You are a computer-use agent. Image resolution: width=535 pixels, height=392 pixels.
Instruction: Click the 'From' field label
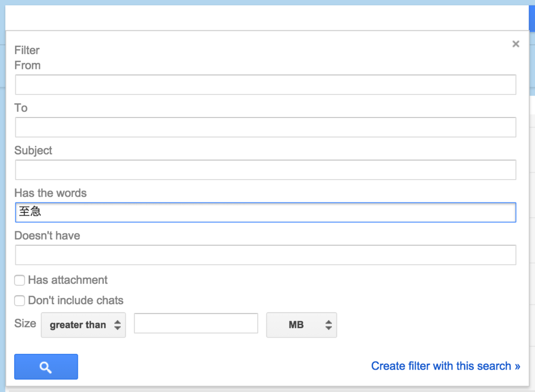pos(28,65)
